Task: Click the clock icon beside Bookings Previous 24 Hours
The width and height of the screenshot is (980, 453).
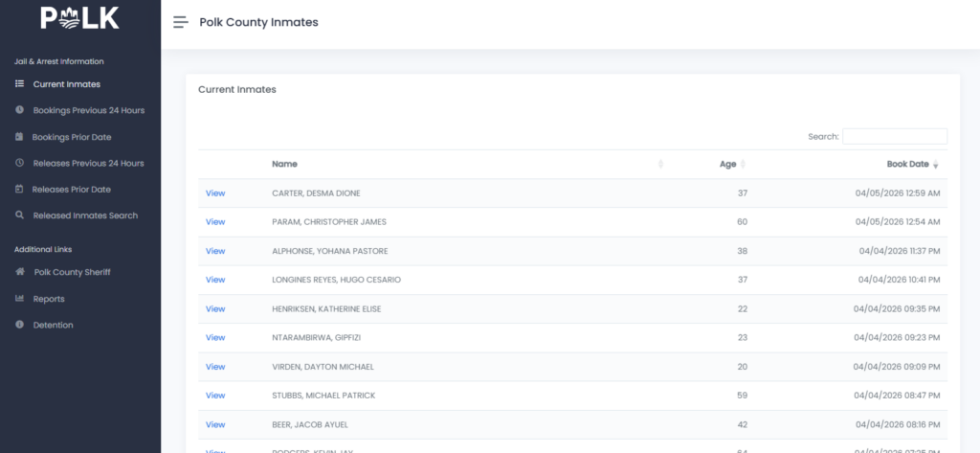Action: (x=20, y=110)
